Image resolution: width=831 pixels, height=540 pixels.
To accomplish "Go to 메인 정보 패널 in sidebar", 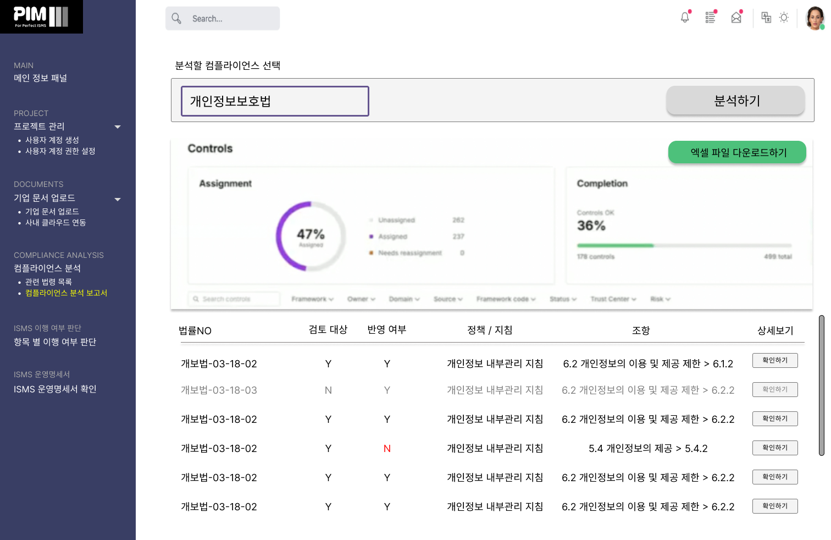I will [41, 78].
